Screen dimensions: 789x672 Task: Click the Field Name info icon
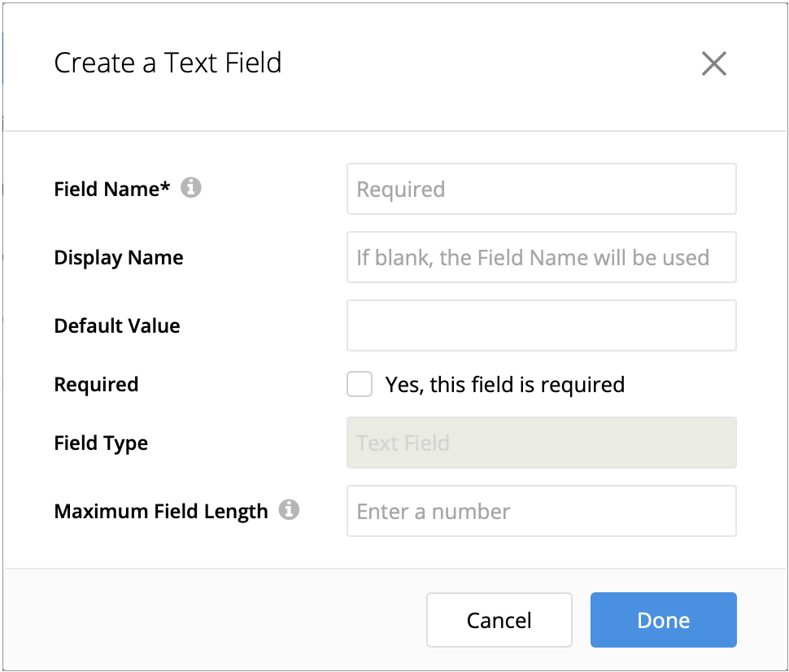click(191, 188)
